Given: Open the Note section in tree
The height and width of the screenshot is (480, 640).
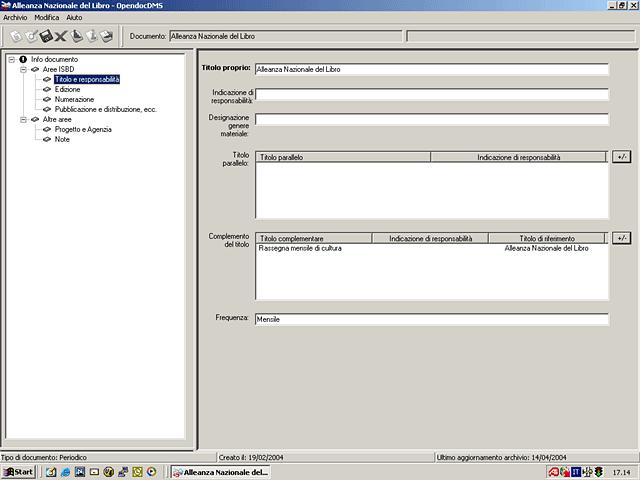Looking at the screenshot, I should pos(62,139).
